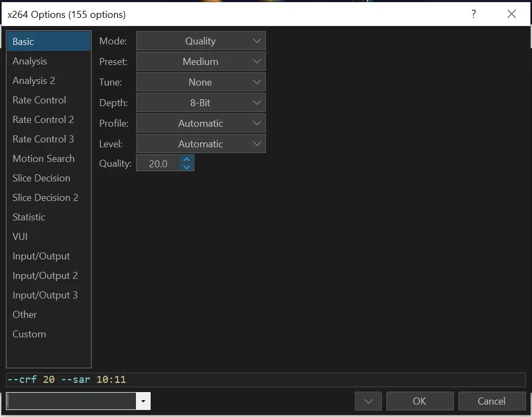This screenshot has width=532, height=417.
Task: Open the Depth dropdown showing 8-Bit
Action: coord(201,102)
